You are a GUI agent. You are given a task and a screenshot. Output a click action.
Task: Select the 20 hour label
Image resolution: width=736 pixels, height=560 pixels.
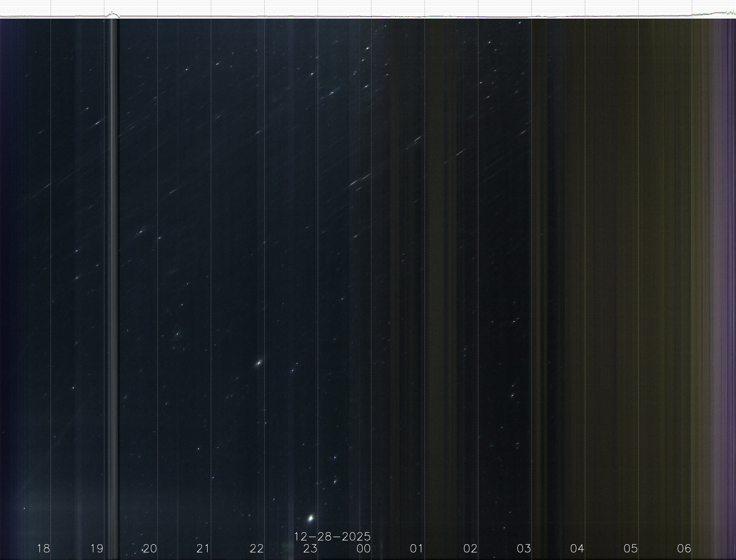coord(150,548)
